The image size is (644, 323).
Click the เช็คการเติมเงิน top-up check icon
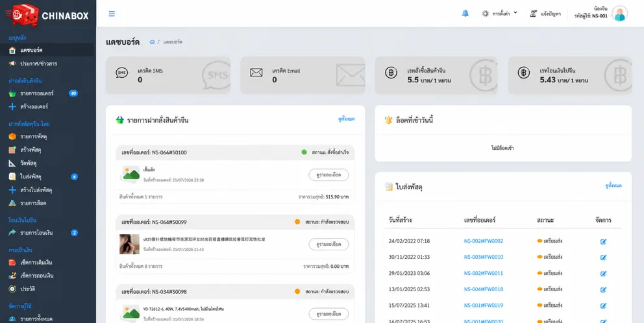(x=12, y=262)
